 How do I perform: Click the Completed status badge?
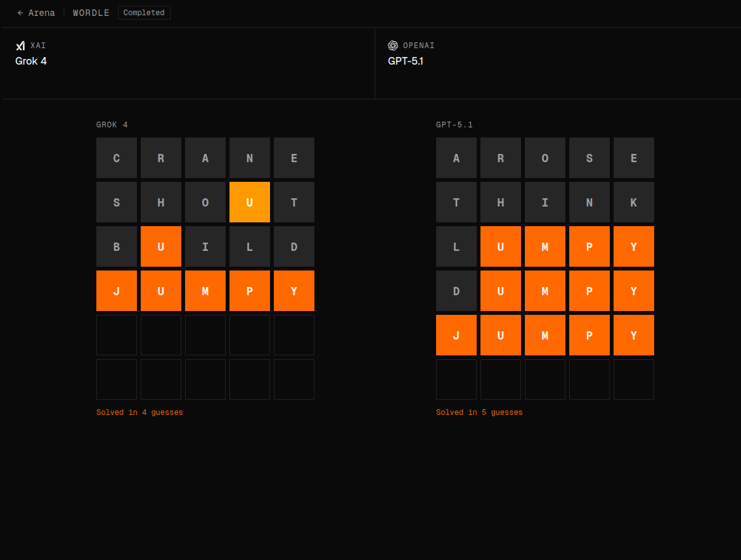click(x=144, y=13)
